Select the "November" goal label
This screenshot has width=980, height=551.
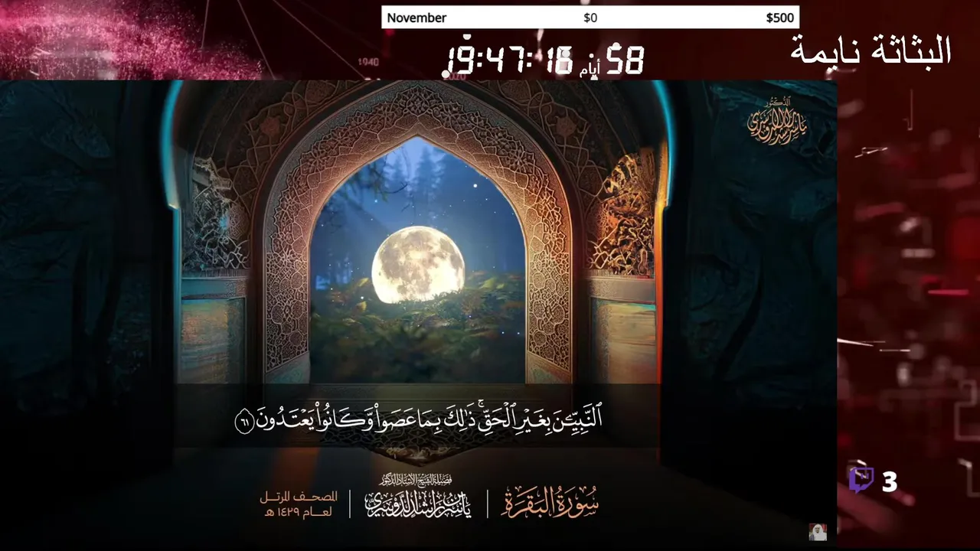point(416,18)
